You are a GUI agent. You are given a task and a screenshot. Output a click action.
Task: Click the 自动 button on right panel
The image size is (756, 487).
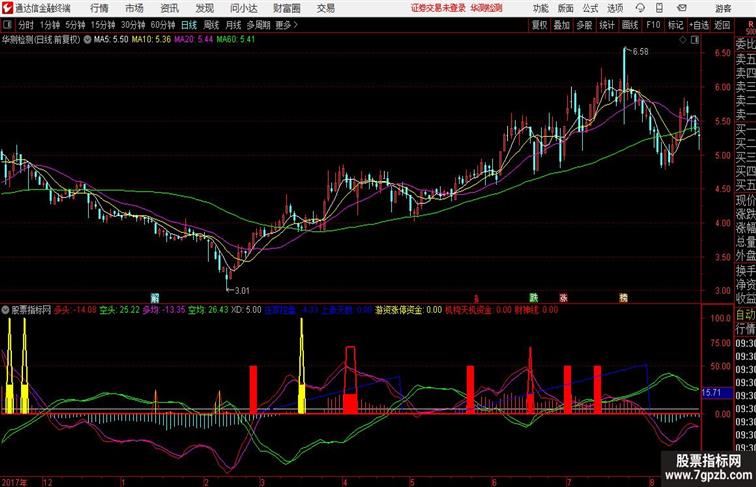coord(745,315)
